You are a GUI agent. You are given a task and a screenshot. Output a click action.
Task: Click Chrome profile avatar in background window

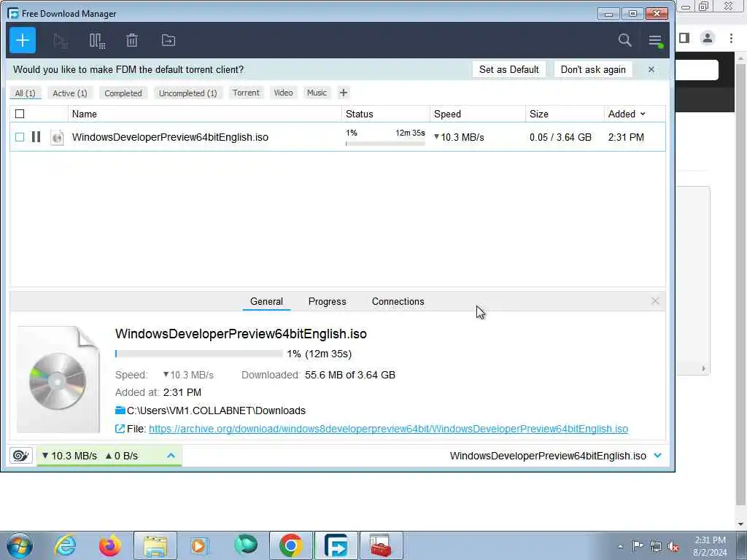708,38
